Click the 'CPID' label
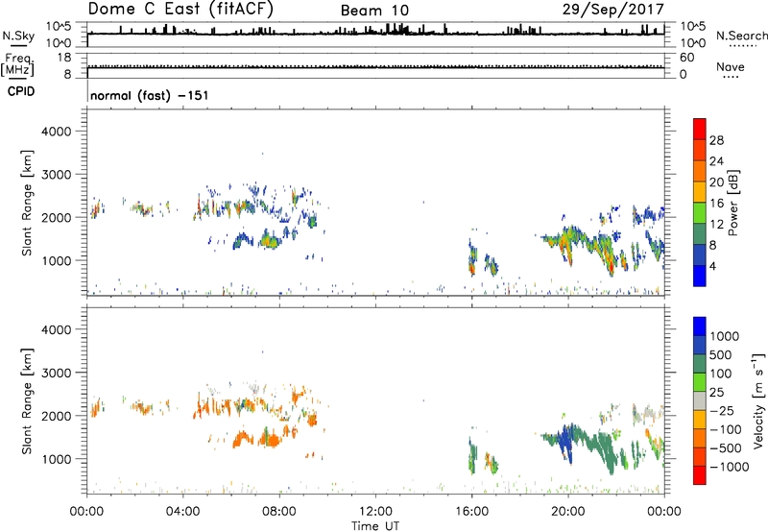 coord(21,91)
